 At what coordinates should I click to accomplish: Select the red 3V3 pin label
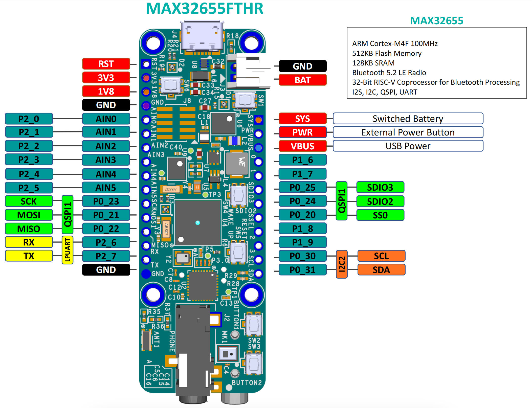[x=106, y=78]
